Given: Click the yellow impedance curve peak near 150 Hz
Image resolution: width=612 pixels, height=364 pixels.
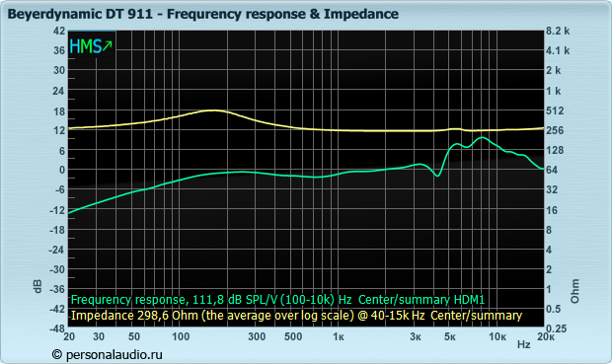Looking at the screenshot, I should tap(213, 110).
